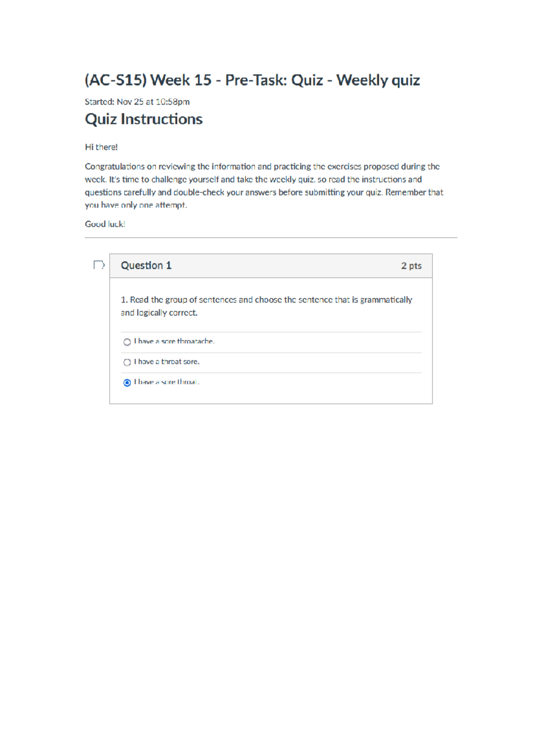
Task: Select 'I have a sore throat.' radio button
Action: (127, 382)
